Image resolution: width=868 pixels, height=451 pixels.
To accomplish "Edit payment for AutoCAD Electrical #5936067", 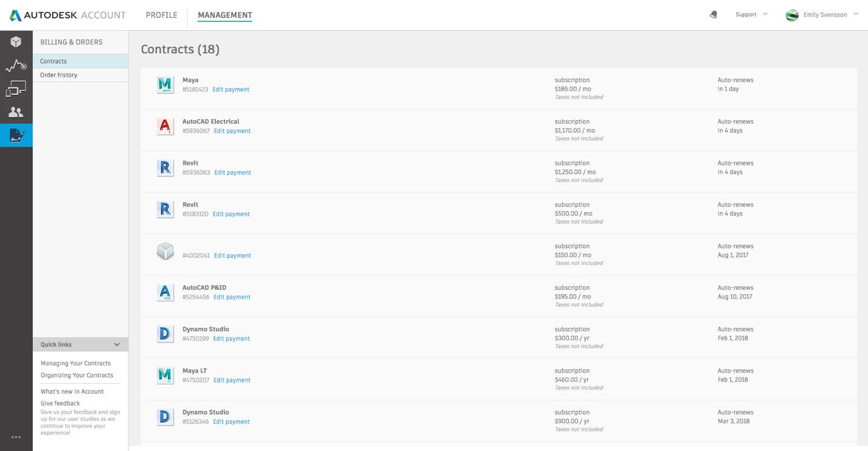I will (x=232, y=131).
